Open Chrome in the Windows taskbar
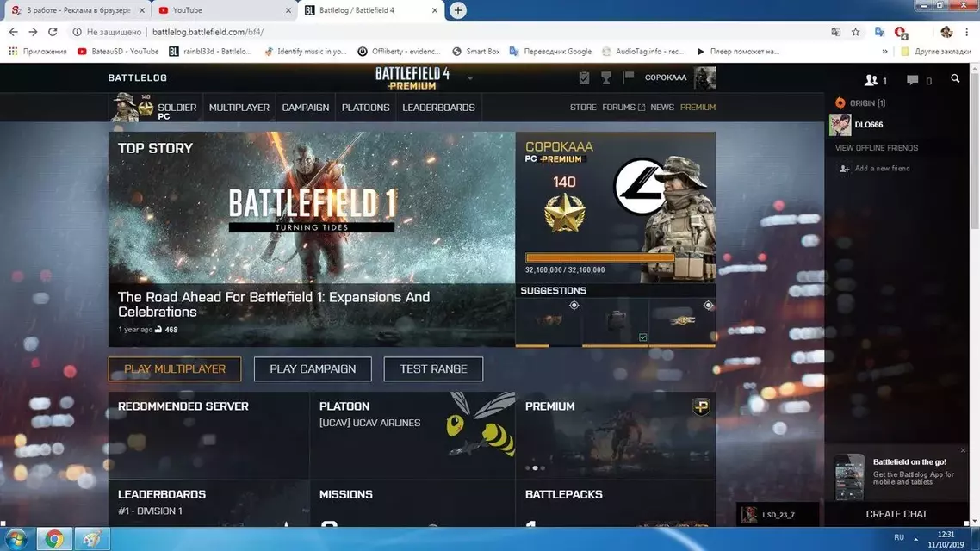The image size is (980, 551). 53,538
